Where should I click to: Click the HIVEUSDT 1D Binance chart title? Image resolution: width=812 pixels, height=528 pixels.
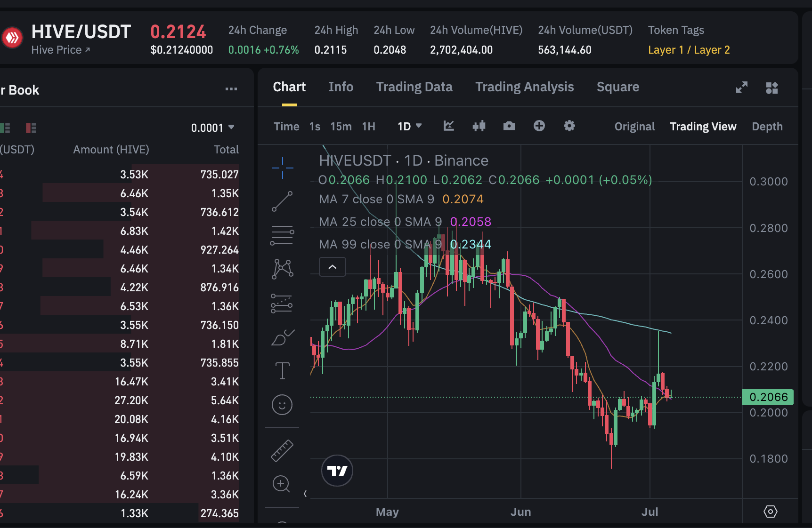click(x=404, y=160)
